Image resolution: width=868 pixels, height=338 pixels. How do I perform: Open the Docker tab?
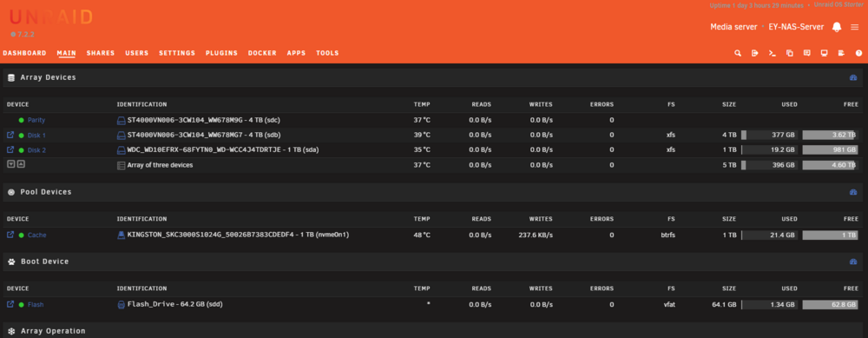(262, 53)
